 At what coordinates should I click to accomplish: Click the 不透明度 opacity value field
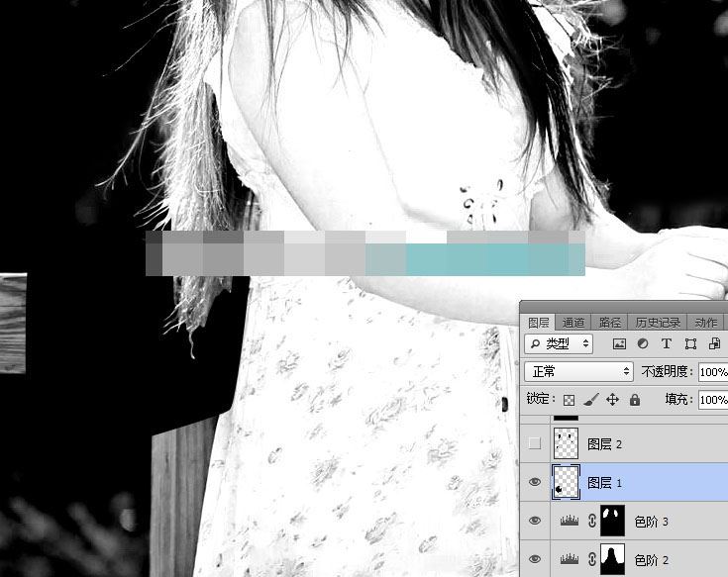[x=712, y=372]
